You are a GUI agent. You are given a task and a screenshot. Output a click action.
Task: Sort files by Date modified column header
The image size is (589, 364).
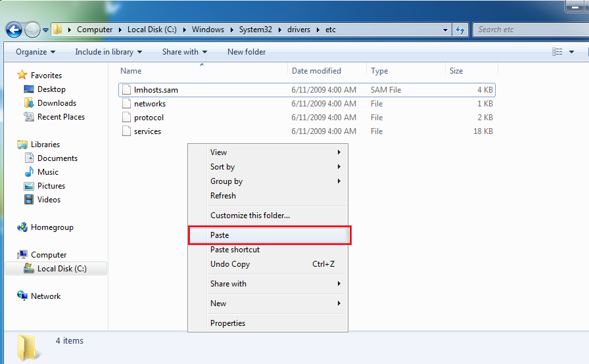point(316,71)
